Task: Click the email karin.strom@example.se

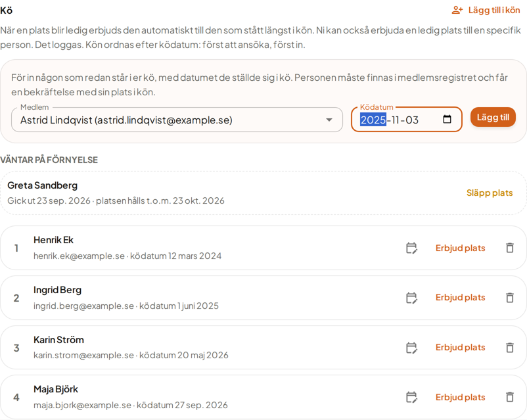Action: 83,356
